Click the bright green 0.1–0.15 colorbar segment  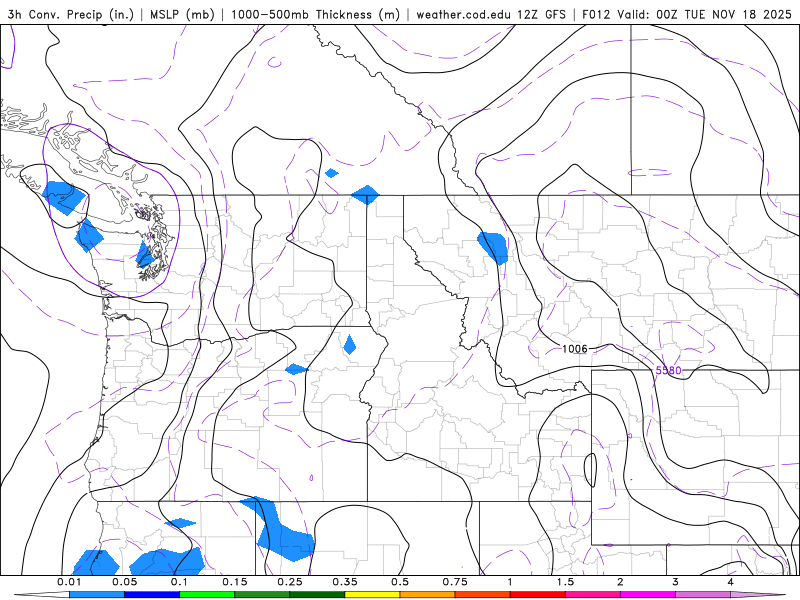(207, 595)
